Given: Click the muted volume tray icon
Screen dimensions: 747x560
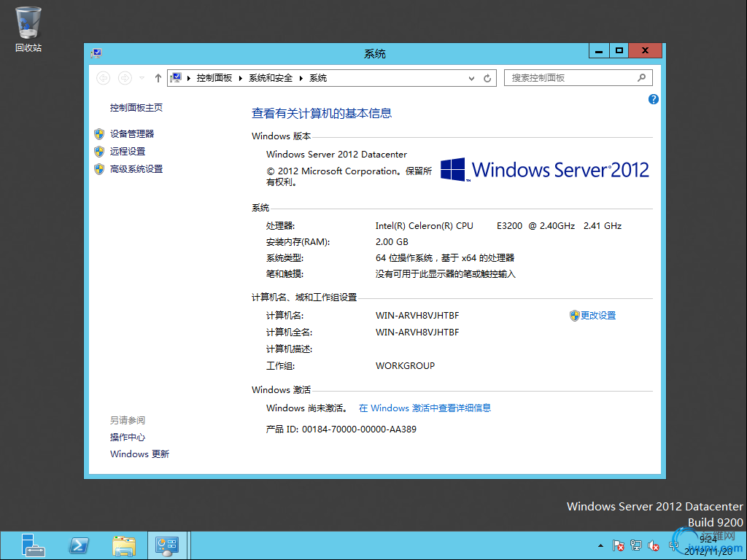Looking at the screenshot, I should coord(654,545).
